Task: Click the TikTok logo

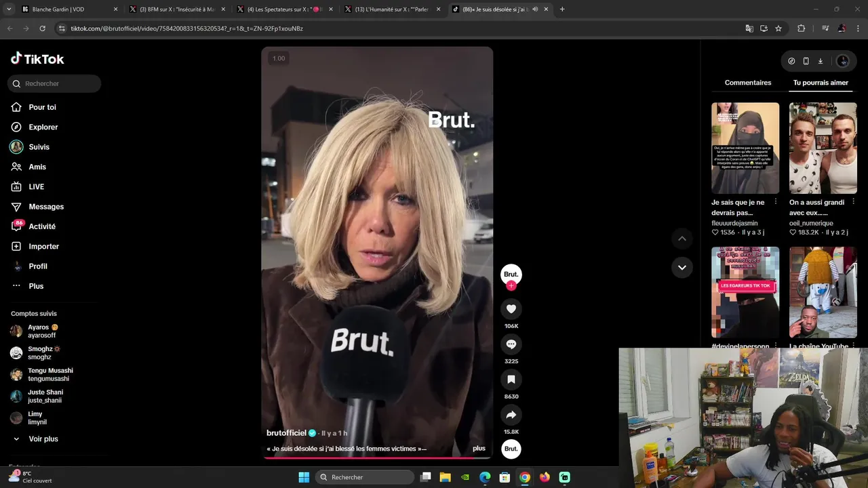Action: coord(37,59)
